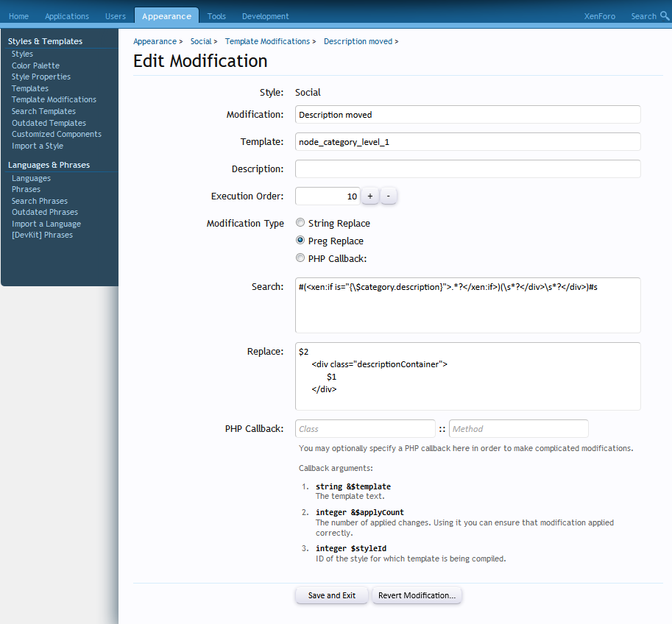Open Color Palette in the sidebar

[35, 65]
